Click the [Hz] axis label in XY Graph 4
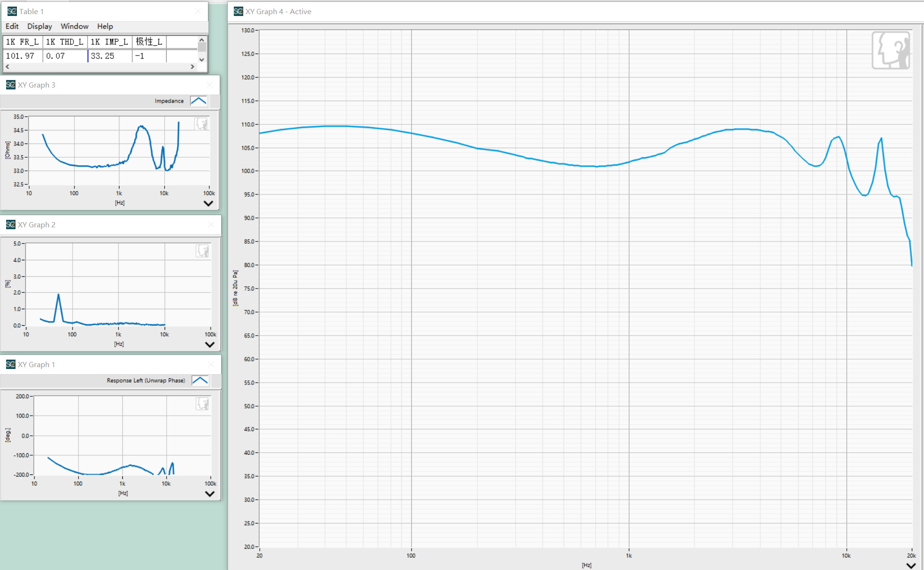924x570 pixels. click(x=586, y=565)
